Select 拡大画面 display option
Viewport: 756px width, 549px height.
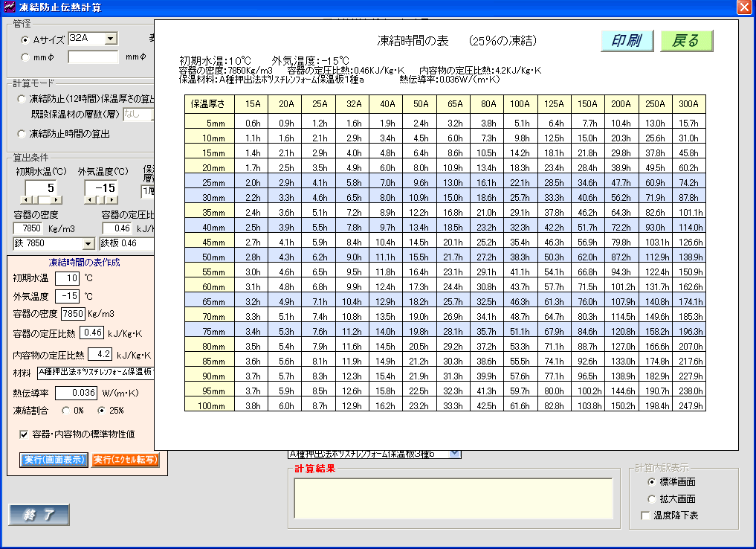point(653,498)
